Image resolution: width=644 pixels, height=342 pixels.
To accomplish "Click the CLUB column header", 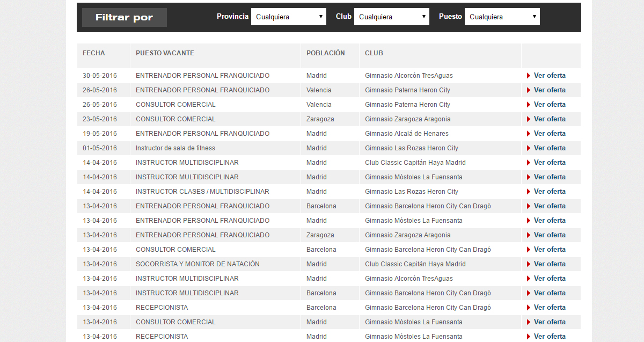I will pos(374,53).
